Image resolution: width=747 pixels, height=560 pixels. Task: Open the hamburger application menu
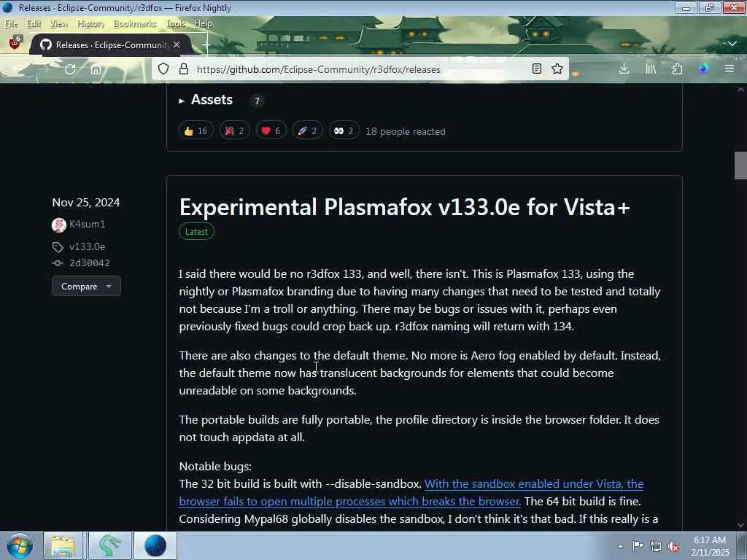(729, 69)
